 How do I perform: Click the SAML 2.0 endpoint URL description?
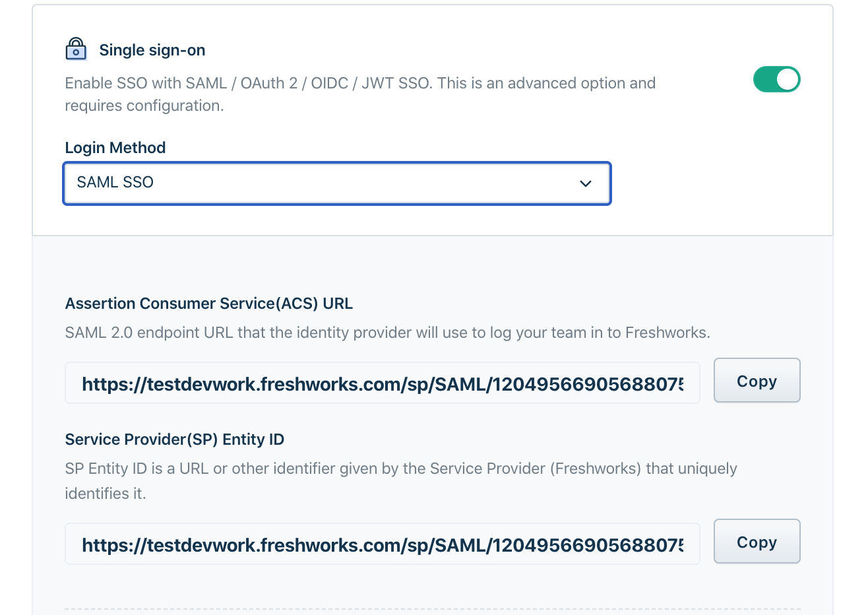(387, 333)
